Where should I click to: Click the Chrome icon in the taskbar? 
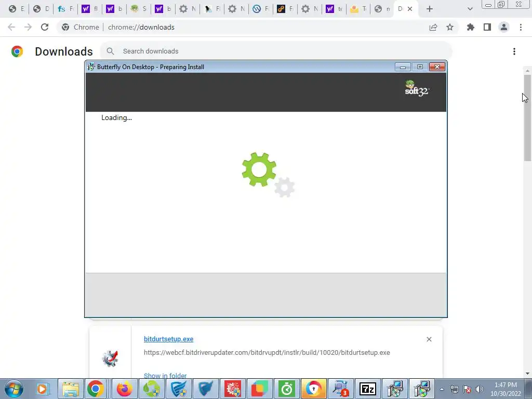click(x=96, y=389)
